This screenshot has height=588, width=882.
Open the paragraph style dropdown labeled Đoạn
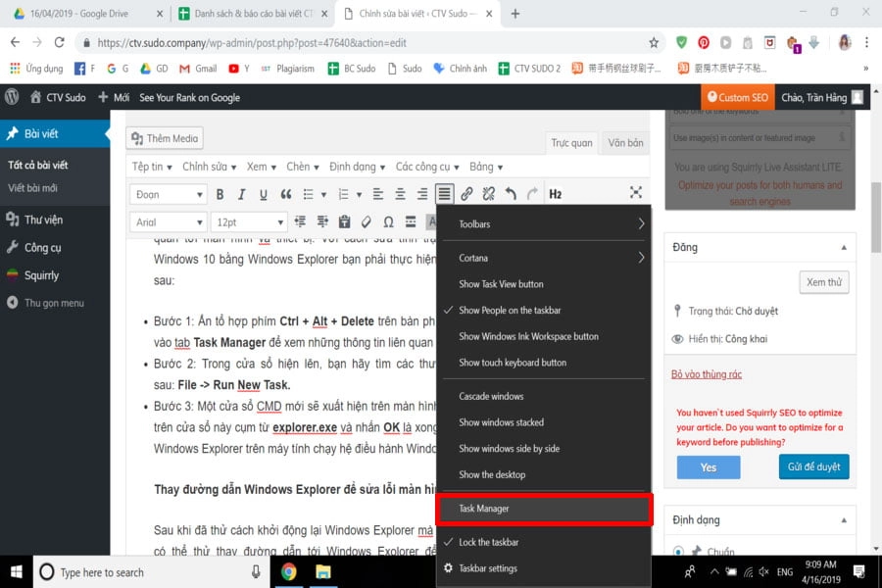[x=168, y=194]
